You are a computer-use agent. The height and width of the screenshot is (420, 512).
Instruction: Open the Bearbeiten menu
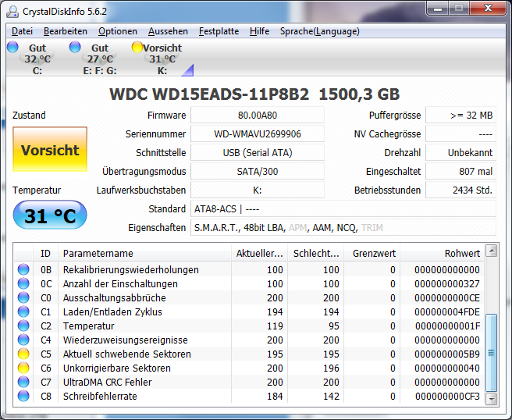coord(66,31)
